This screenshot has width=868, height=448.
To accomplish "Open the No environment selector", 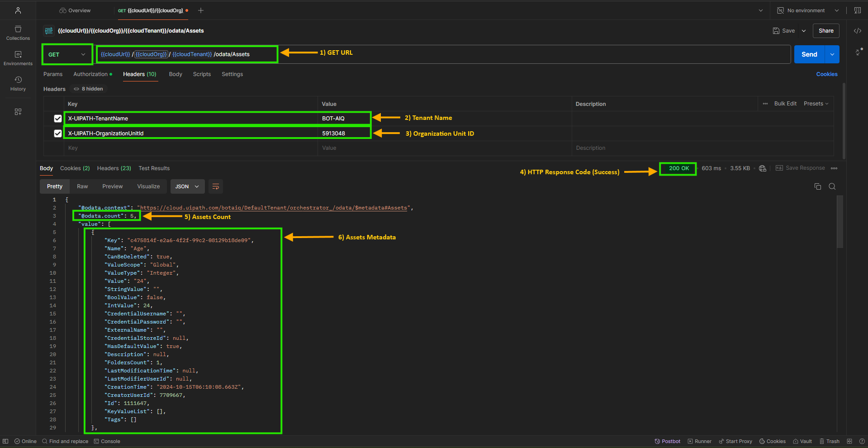I will pyautogui.click(x=808, y=10).
